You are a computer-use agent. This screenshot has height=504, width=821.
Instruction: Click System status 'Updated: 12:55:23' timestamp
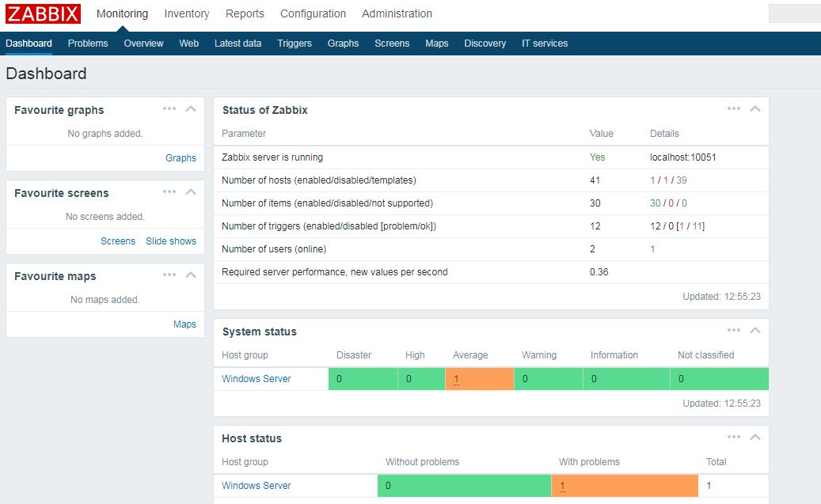721,404
